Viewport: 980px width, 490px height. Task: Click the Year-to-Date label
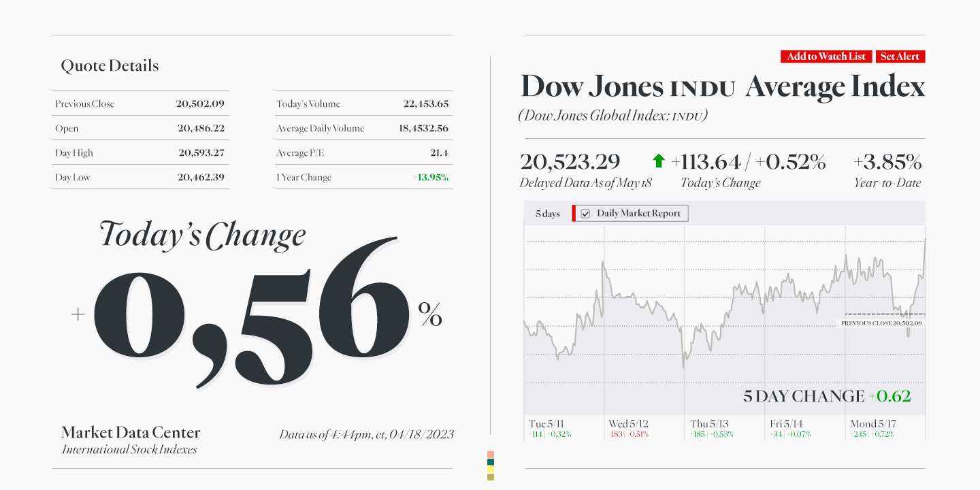coord(887,183)
